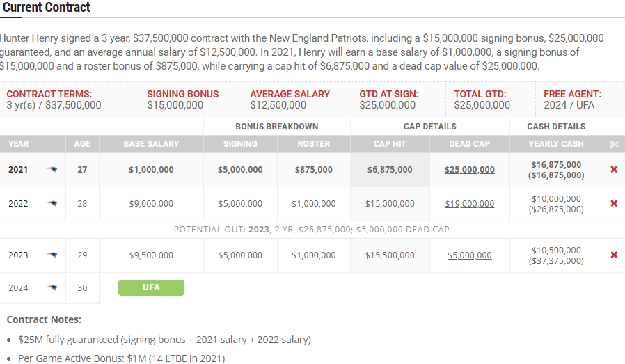Select the highlighted 2021 cap hit $6,875,000 cell

(x=390, y=170)
